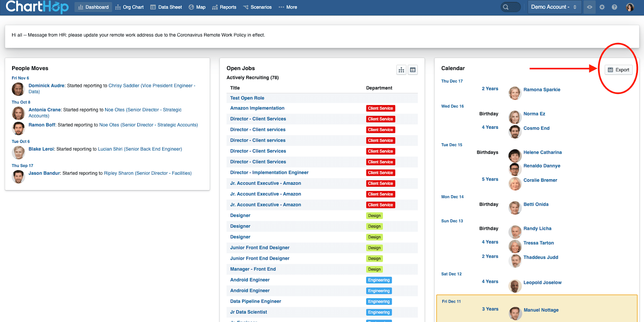The image size is (644, 322).
Task: Click the ChartHop logo
Action: (x=37, y=7)
